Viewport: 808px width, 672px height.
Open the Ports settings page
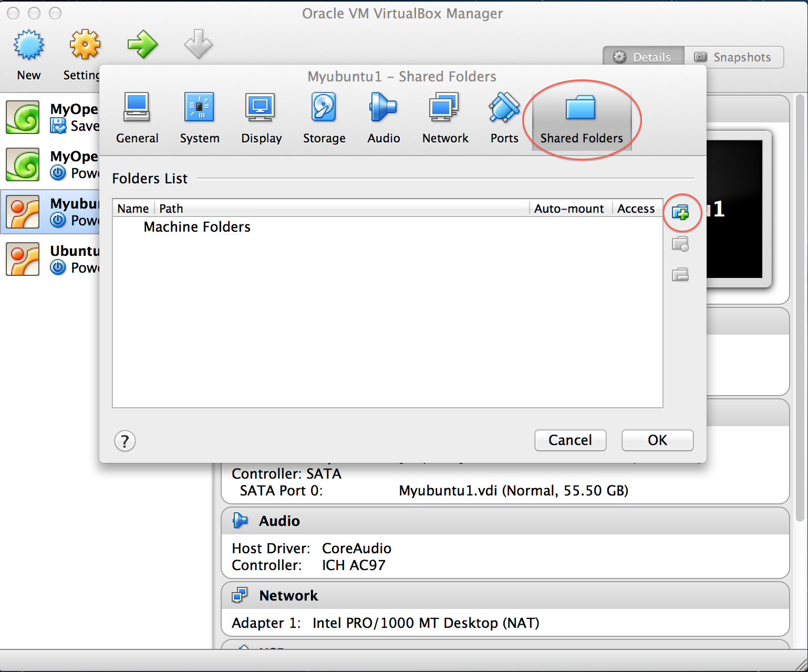point(503,117)
